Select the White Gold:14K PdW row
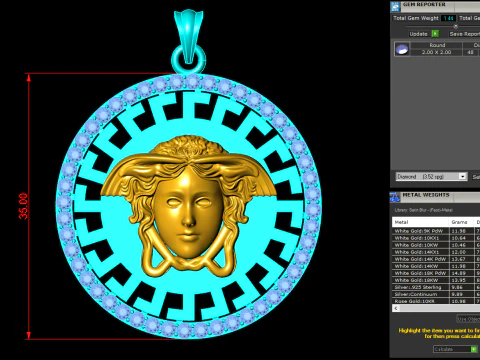 436,259
